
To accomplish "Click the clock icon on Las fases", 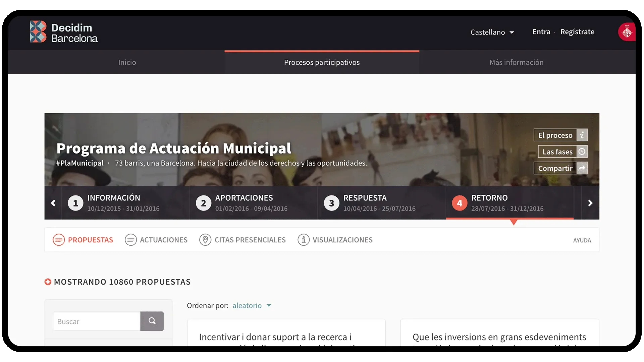I will click(x=582, y=152).
